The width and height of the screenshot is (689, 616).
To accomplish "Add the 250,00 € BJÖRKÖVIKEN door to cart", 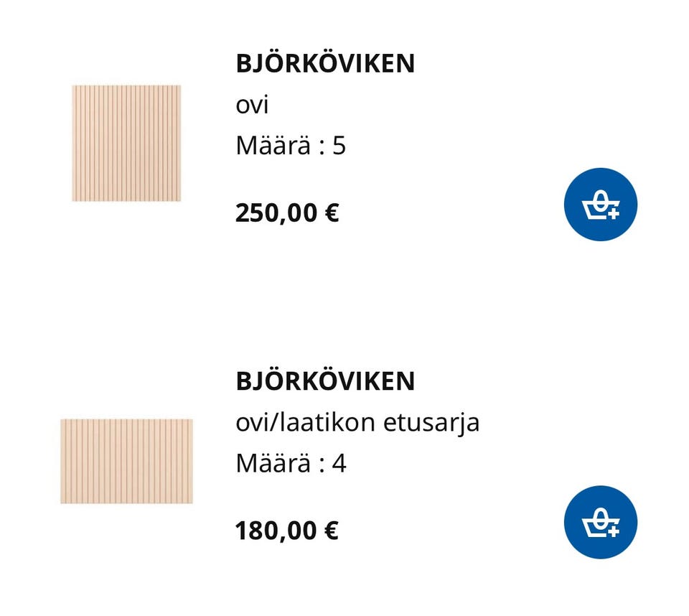I will (601, 205).
